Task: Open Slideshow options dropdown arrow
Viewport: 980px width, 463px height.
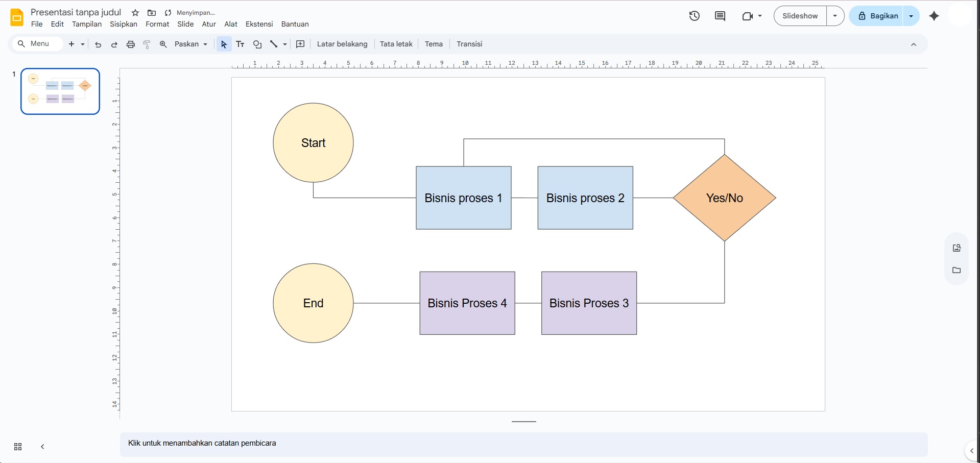Action: click(x=835, y=16)
